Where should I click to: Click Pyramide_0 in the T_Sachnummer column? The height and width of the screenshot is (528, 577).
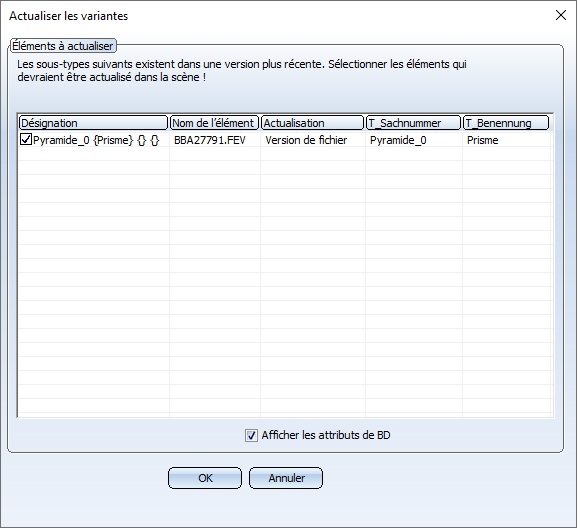click(x=398, y=140)
